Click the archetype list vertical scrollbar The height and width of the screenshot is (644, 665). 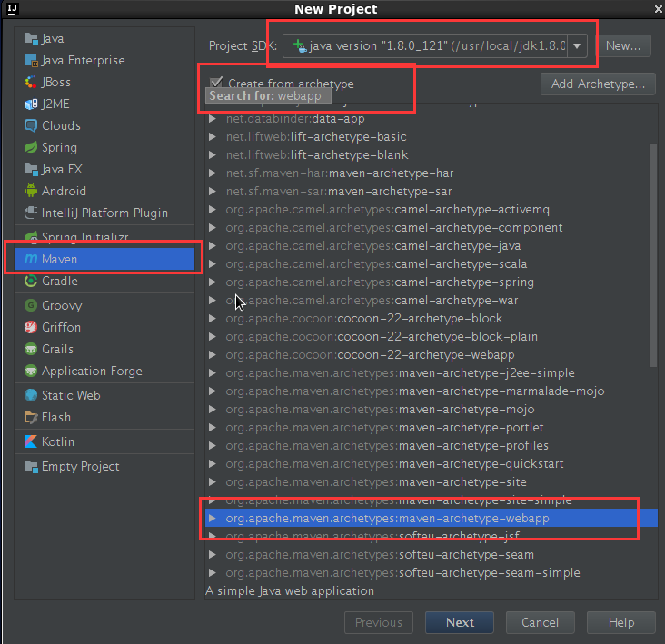coord(653,255)
